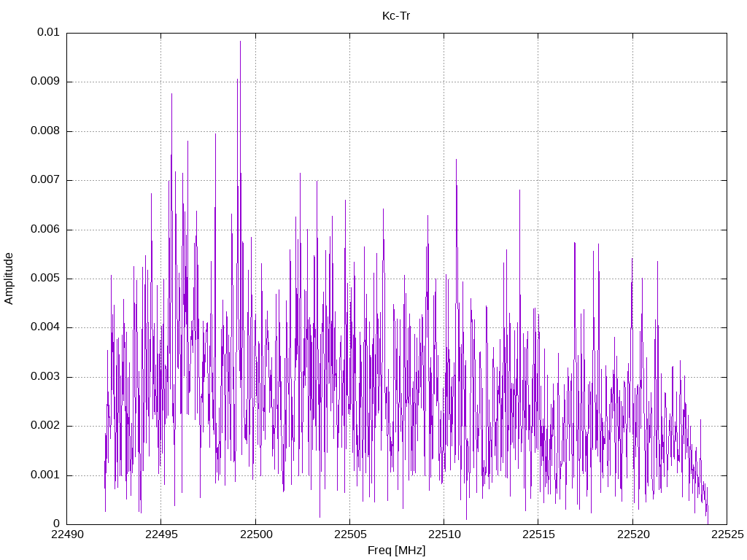Click the x-axis tick label 22505
This screenshot has width=747, height=560.
tap(350, 534)
